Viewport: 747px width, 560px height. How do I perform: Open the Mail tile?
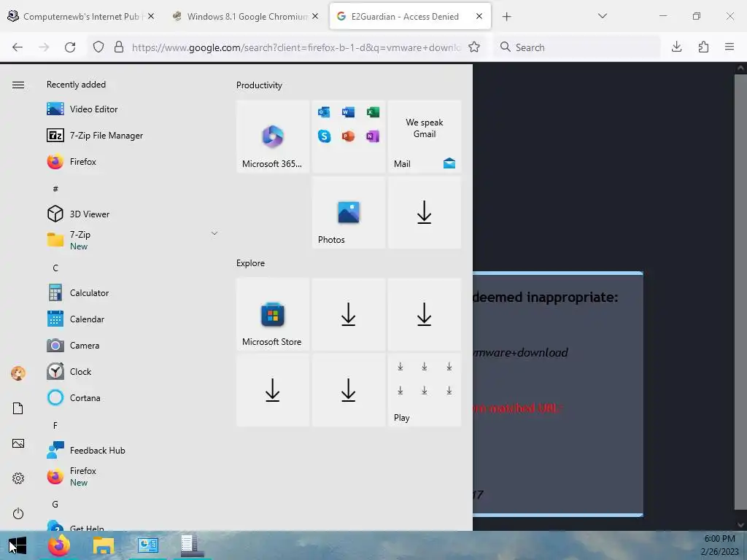[425, 136]
